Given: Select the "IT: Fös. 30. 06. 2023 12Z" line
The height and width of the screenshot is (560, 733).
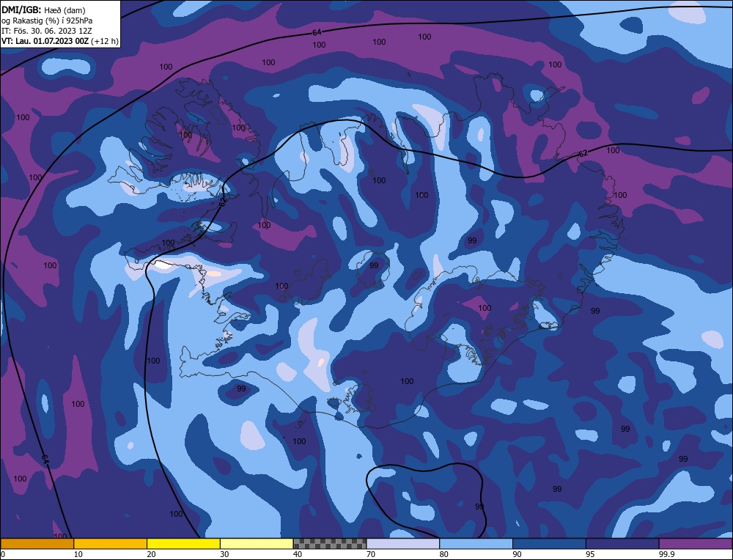Looking at the screenshot, I should coord(47,31).
